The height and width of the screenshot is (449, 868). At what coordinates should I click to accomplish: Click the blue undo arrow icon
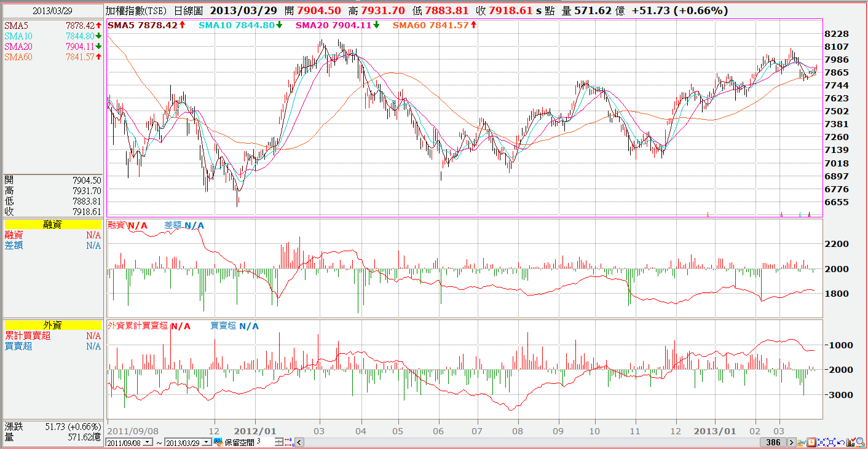pyautogui.click(x=841, y=443)
